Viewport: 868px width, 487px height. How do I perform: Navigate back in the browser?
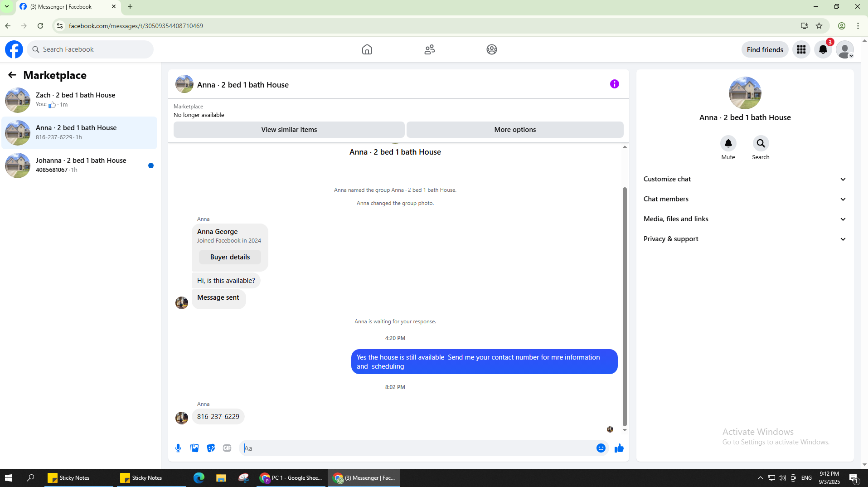(8, 26)
